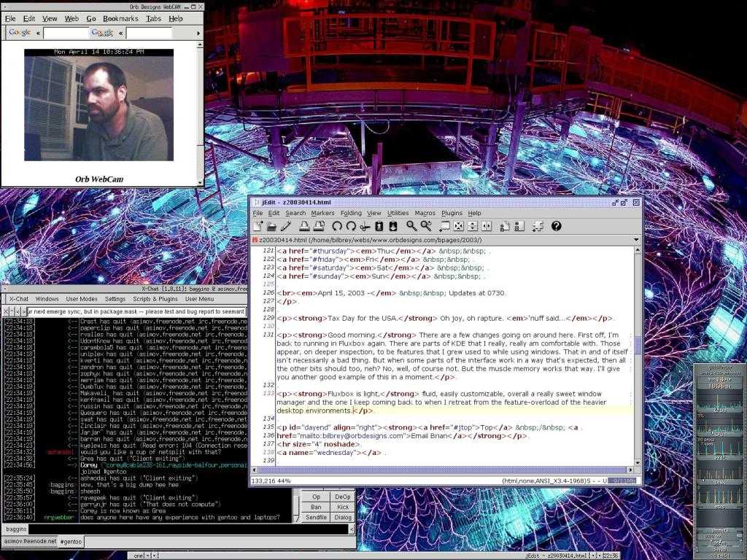The image size is (747, 560).
Task: Expand the Google search chevron in browser
Action: click(x=36, y=33)
